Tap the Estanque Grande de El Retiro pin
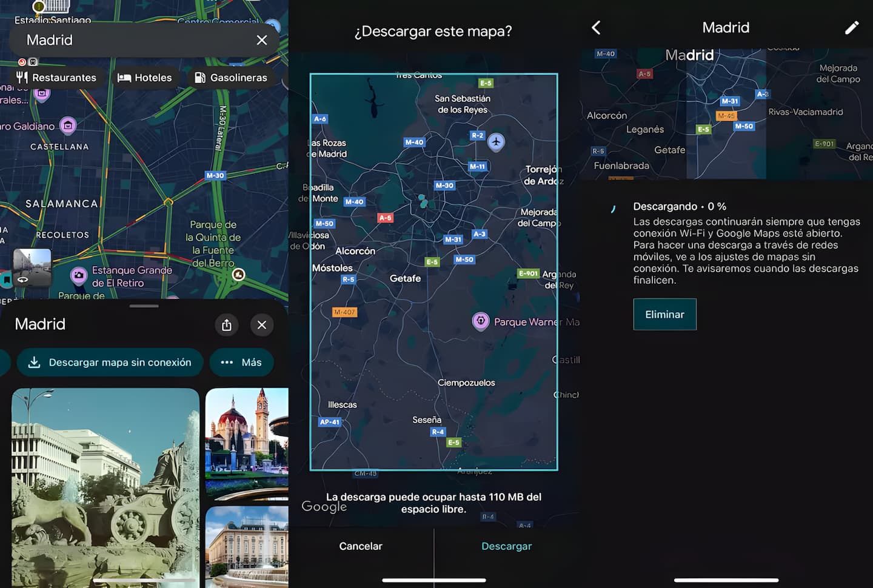 [79, 276]
